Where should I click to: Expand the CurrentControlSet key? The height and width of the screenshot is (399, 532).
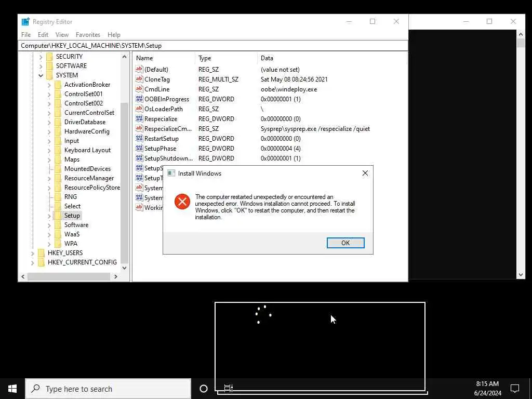(x=49, y=113)
